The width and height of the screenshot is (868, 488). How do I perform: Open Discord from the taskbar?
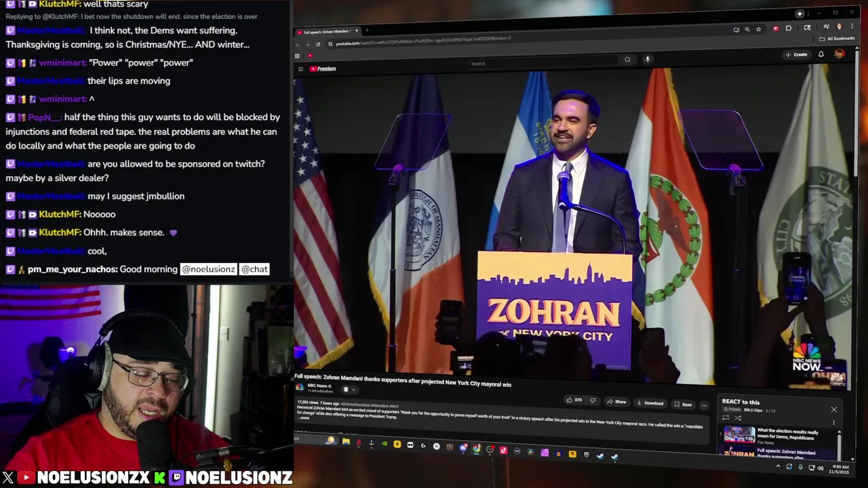(x=463, y=447)
